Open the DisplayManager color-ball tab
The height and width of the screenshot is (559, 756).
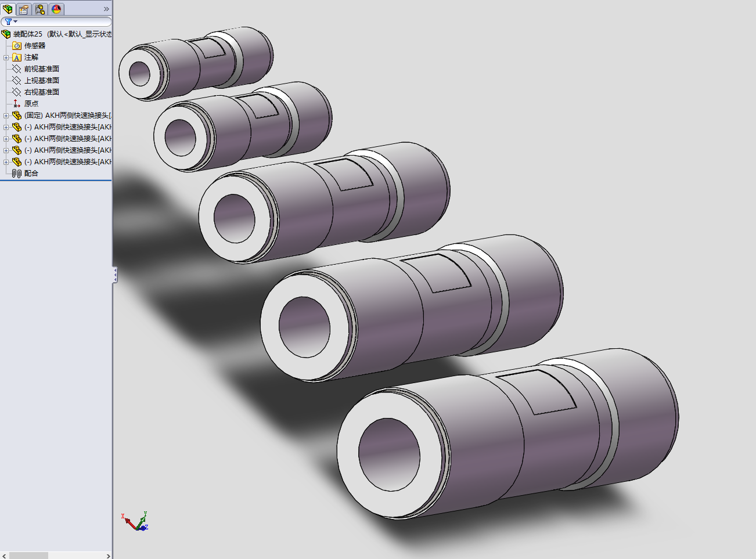tap(56, 9)
